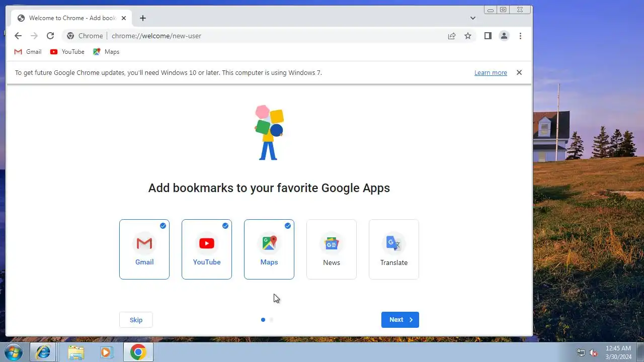This screenshot has width=644, height=362.
Task: Open the side panel icon
Action: click(x=488, y=36)
